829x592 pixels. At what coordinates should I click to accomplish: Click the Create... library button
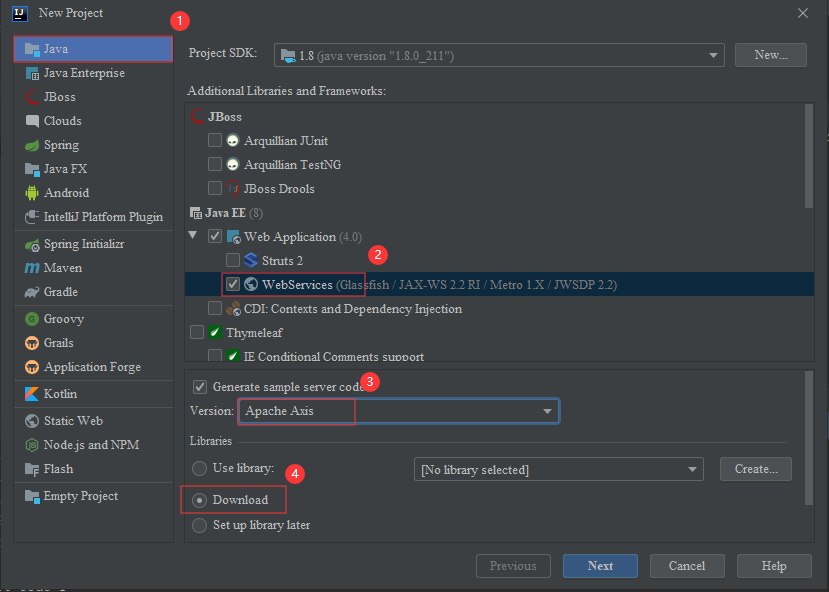click(755, 468)
